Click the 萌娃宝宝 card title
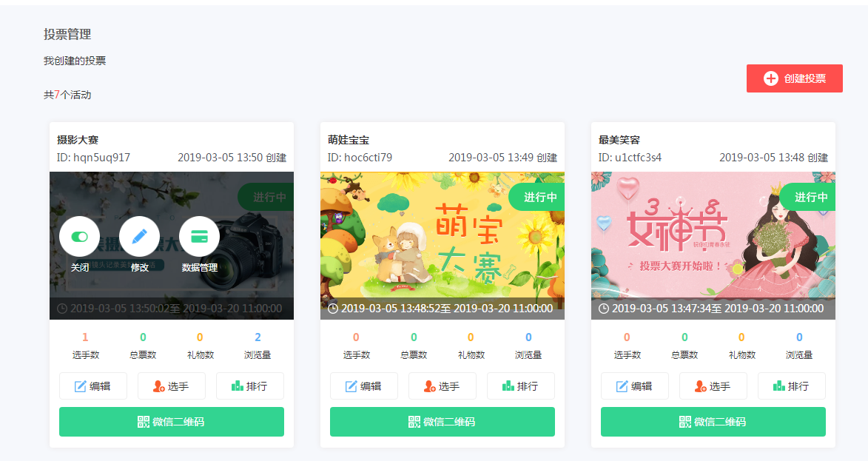 click(349, 140)
